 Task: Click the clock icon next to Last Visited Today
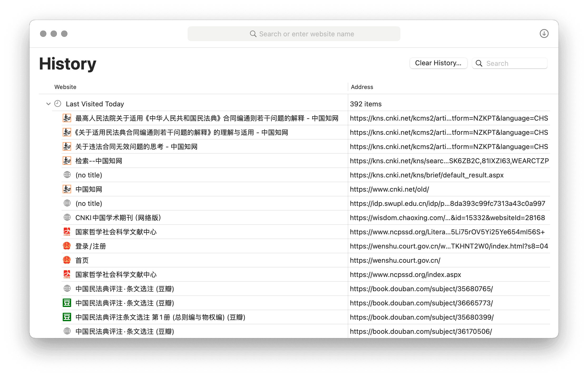pyautogui.click(x=58, y=104)
